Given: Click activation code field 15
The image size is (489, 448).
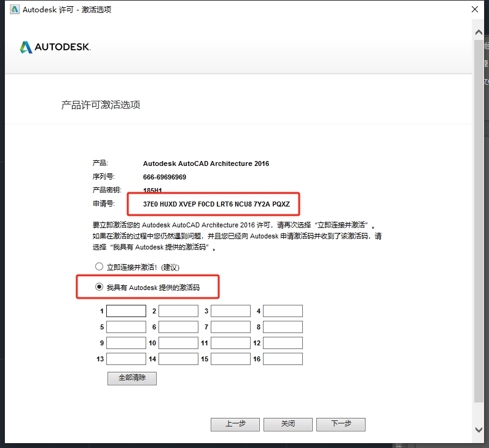Looking at the screenshot, I should coord(231,359).
